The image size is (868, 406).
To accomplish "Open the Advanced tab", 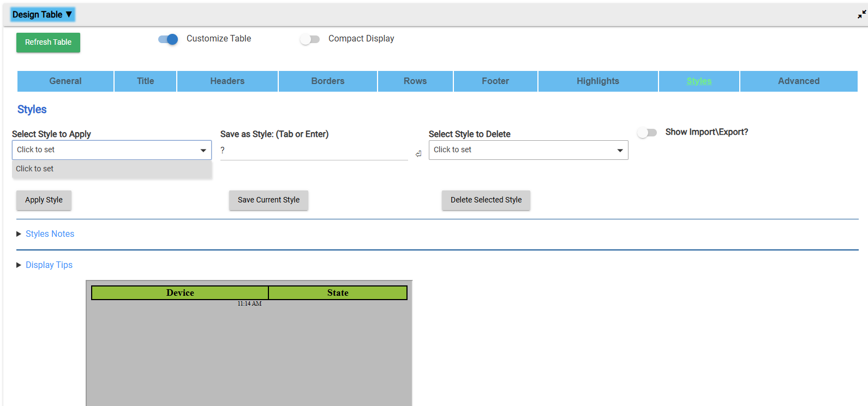I will pos(799,81).
